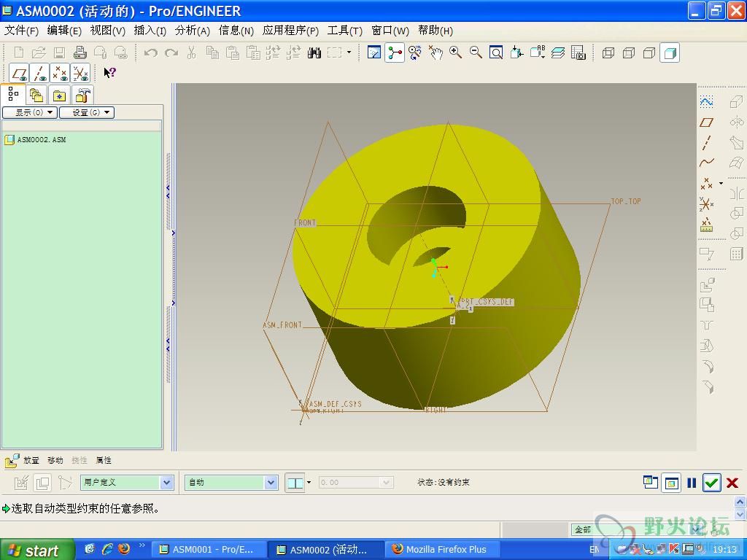Cancel placement with the red X
The height and width of the screenshot is (560, 747).
tap(732, 483)
